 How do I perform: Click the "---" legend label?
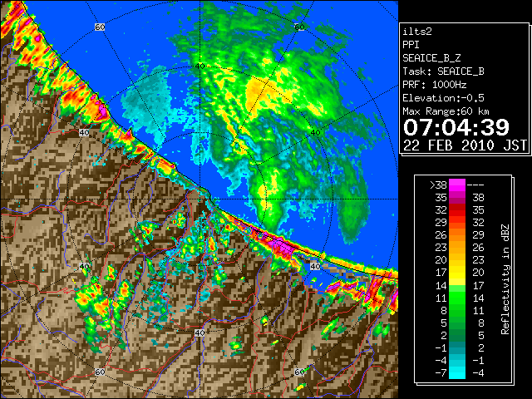click(x=475, y=185)
